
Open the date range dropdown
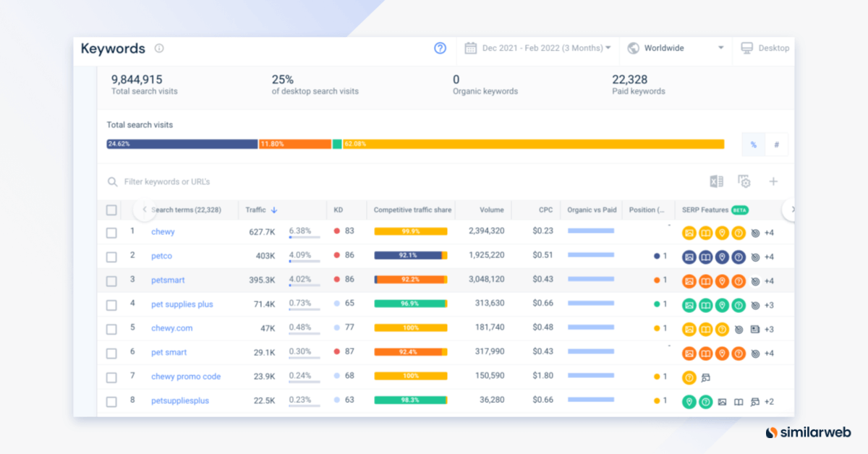pyautogui.click(x=538, y=48)
